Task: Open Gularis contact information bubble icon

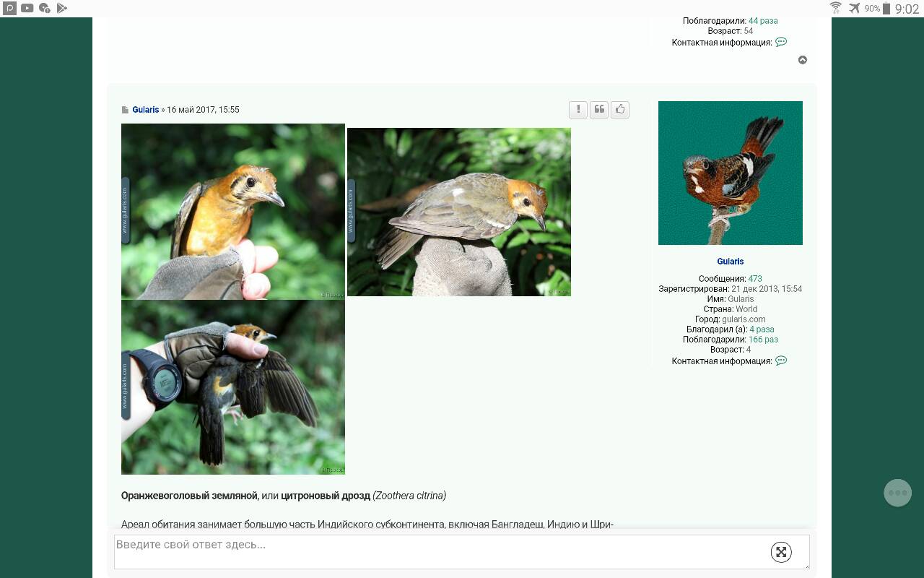Action: click(x=780, y=361)
